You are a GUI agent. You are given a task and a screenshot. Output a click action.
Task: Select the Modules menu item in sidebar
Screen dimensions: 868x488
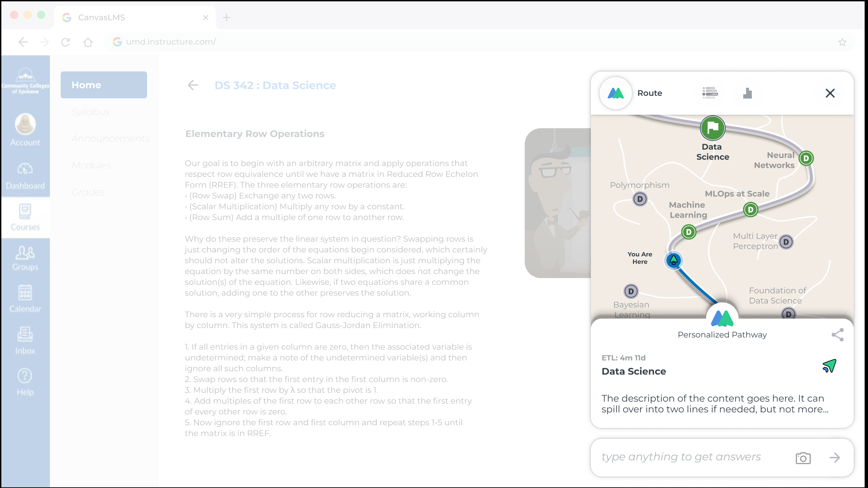click(91, 165)
